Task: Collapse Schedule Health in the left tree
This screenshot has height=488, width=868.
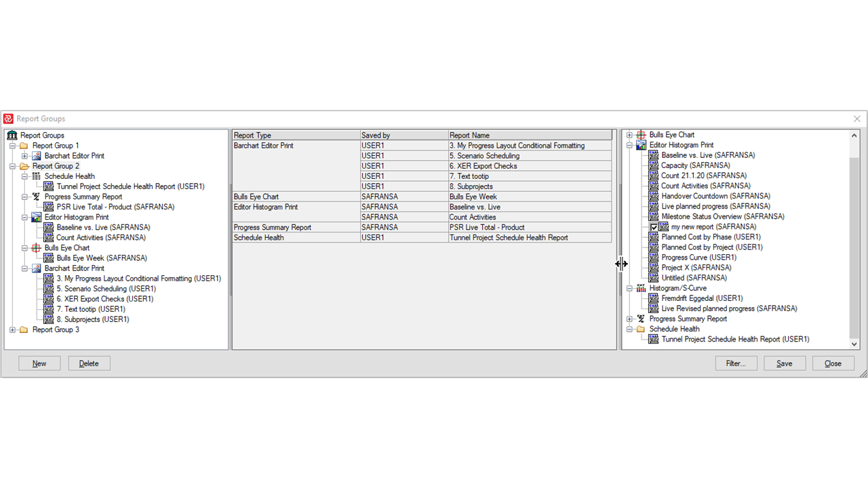Action: click(x=24, y=176)
